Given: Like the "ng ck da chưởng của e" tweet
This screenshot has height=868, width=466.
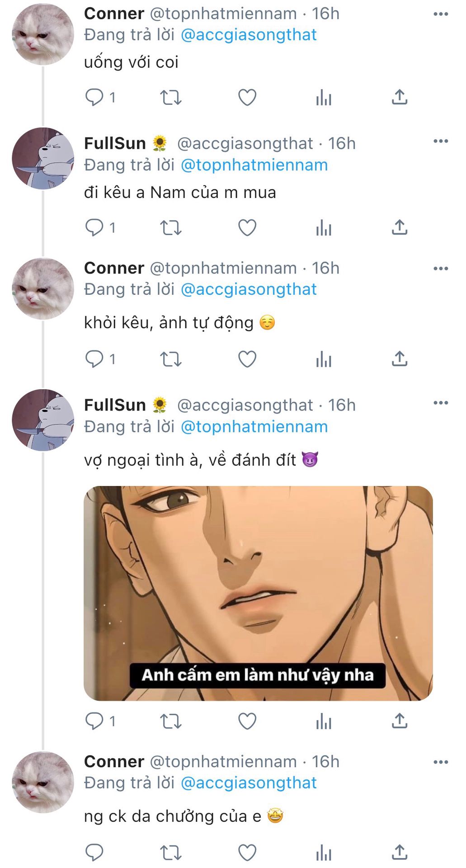Looking at the screenshot, I should click(x=247, y=853).
